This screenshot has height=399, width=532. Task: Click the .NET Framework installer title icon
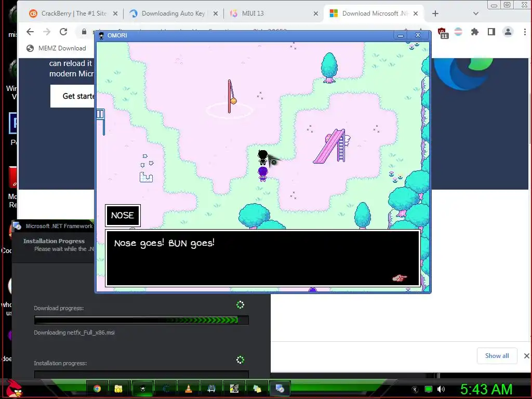(17, 226)
